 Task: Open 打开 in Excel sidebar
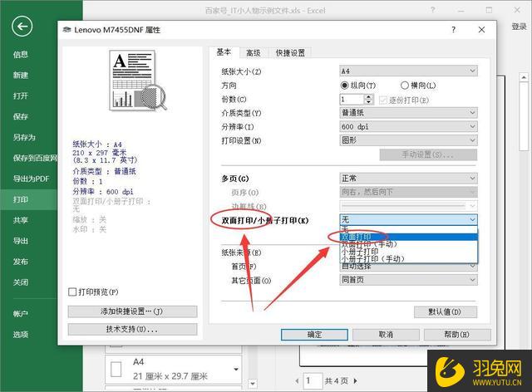(20, 96)
